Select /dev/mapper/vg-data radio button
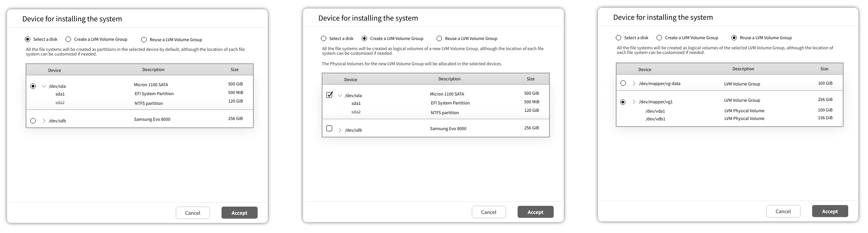This screenshot has width=868, height=233. pyautogui.click(x=623, y=83)
